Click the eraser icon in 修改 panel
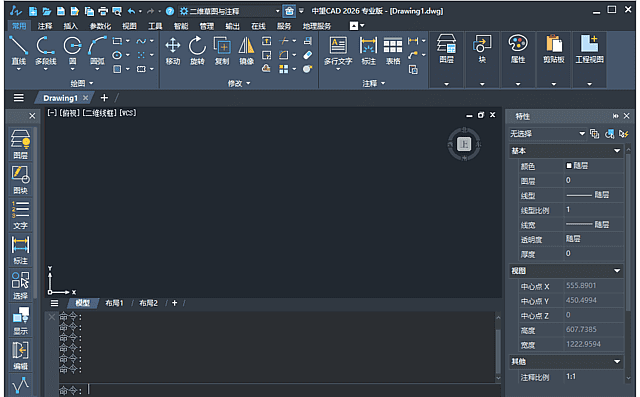 307,55
